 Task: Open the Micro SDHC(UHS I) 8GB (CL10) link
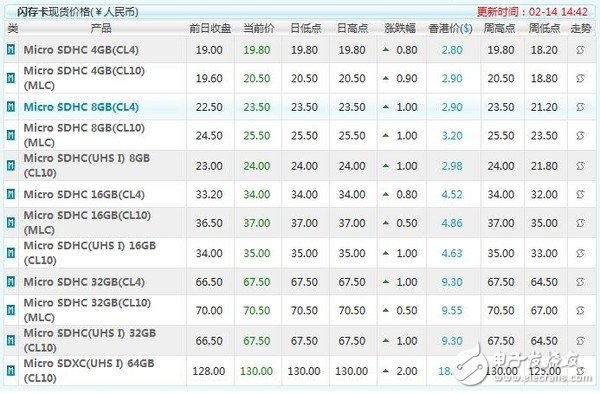pyautogui.click(x=87, y=165)
